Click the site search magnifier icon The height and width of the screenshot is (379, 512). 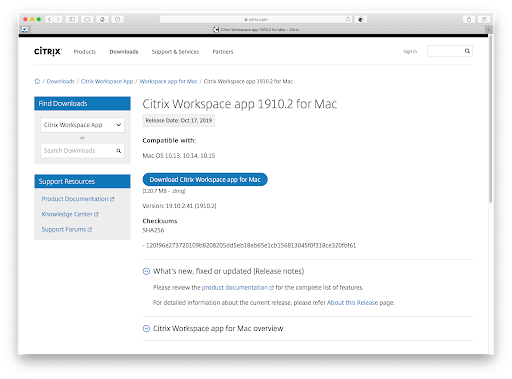tap(467, 51)
